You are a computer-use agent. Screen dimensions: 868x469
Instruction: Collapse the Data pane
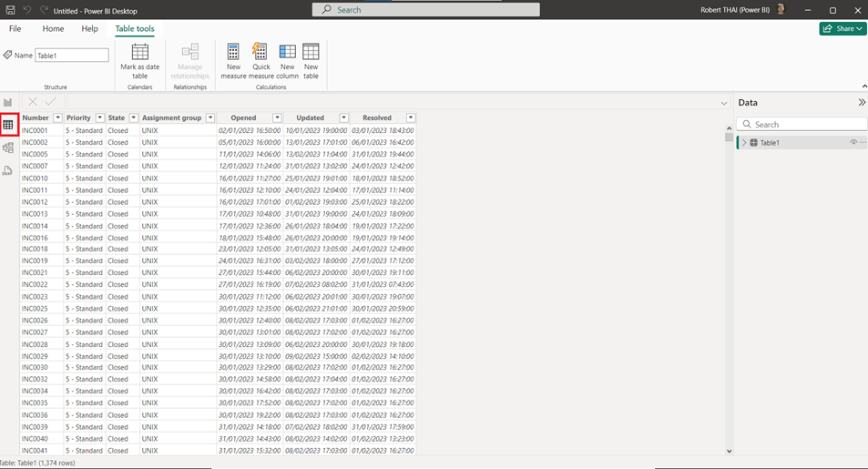pyautogui.click(x=861, y=103)
